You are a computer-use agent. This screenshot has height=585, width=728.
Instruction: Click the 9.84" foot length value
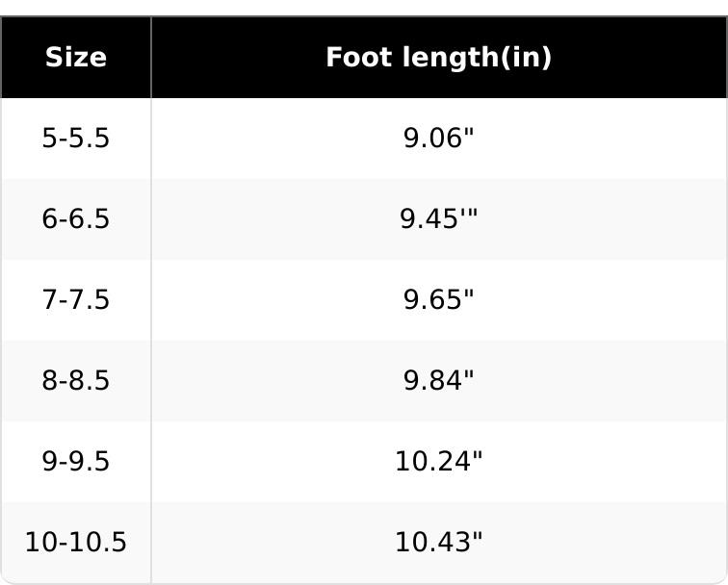(x=438, y=381)
